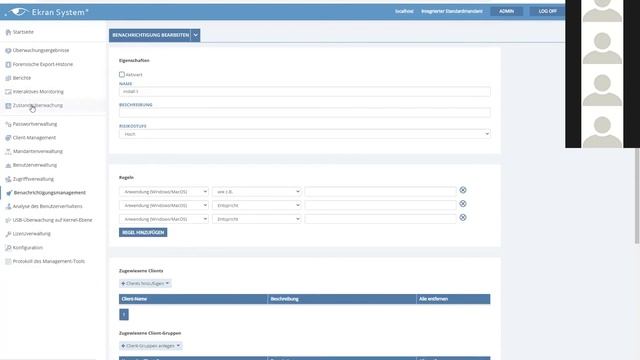Open Startseite in the sidebar
The height and width of the screenshot is (360, 640).
click(23, 32)
